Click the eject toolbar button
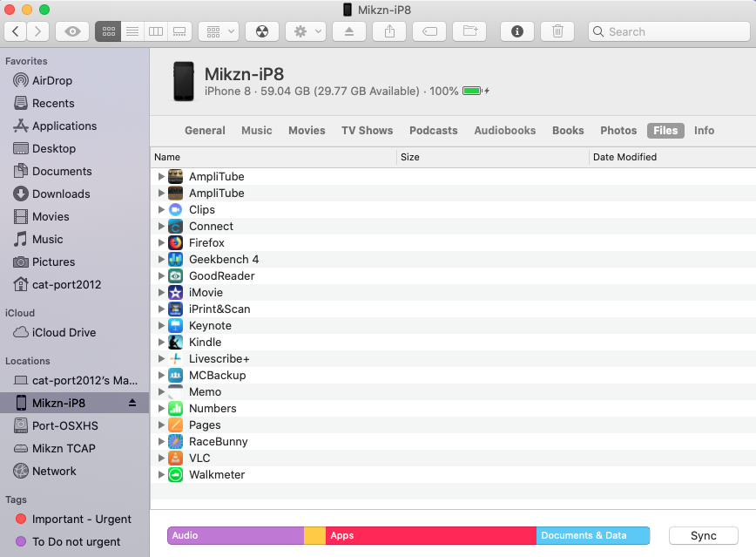Image resolution: width=756 pixels, height=557 pixels. coord(349,31)
